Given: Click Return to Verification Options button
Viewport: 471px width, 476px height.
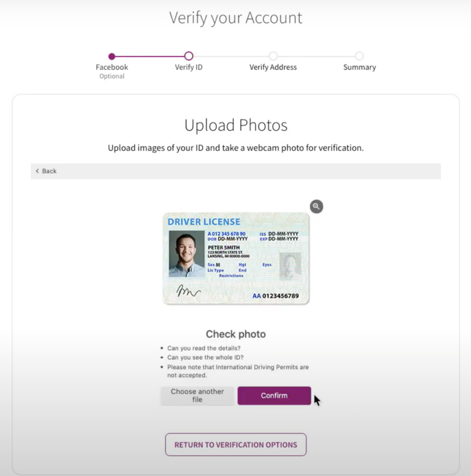Looking at the screenshot, I should (235, 444).
